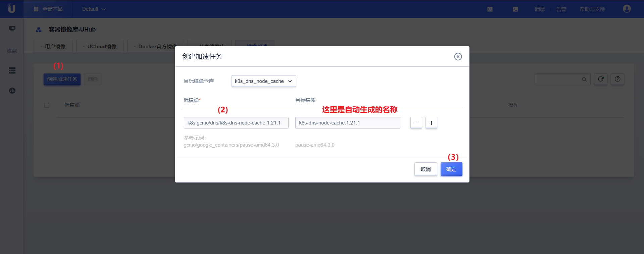Open the cloud shell terminal icon

pos(515,9)
